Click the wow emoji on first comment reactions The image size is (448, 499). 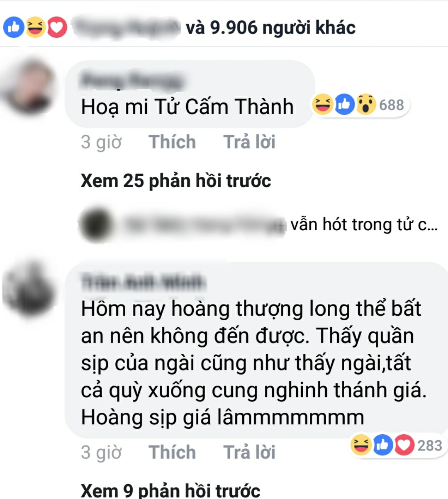(x=366, y=105)
